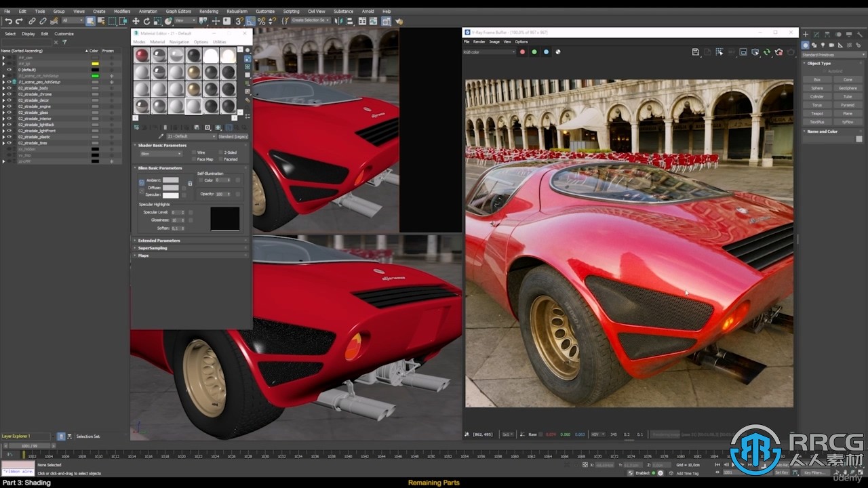Open Material Editor Navigation menu
Screen dimensions: 868x488
click(180, 42)
